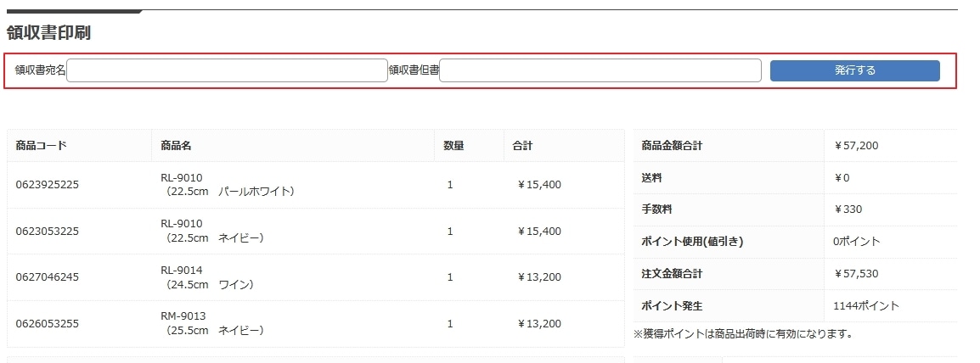Click the 手数料 value ￥330
Image resolution: width=980 pixels, height=363 pixels.
[848, 209]
